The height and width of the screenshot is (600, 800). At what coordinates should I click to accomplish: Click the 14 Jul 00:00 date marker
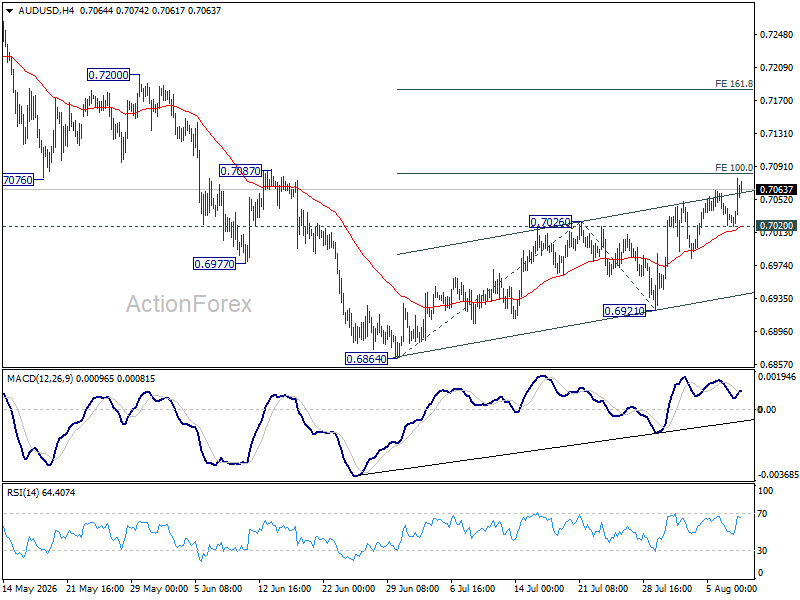[x=539, y=588]
